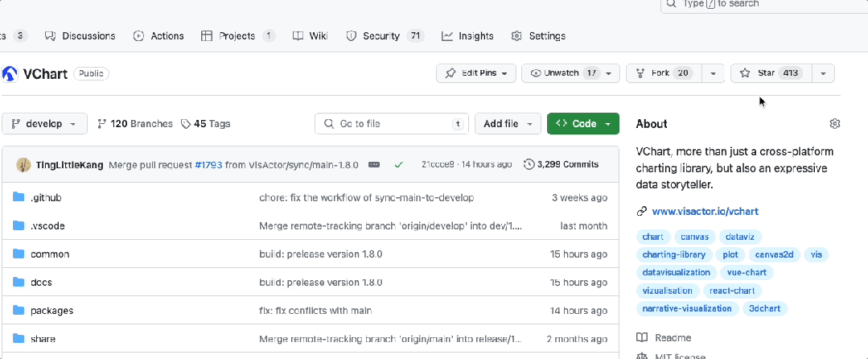The image size is (868, 359).
Task: View the 45 Tags link
Action: (x=205, y=123)
